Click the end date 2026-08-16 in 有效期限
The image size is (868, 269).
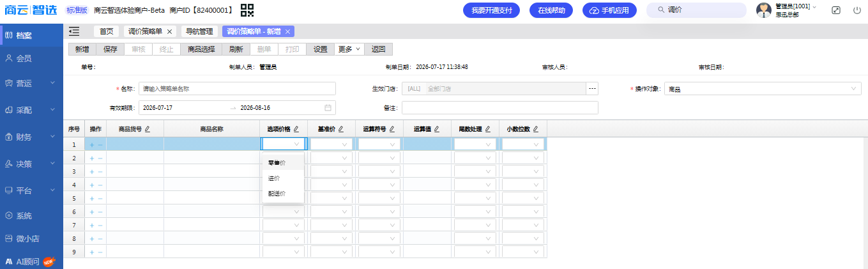click(255, 107)
